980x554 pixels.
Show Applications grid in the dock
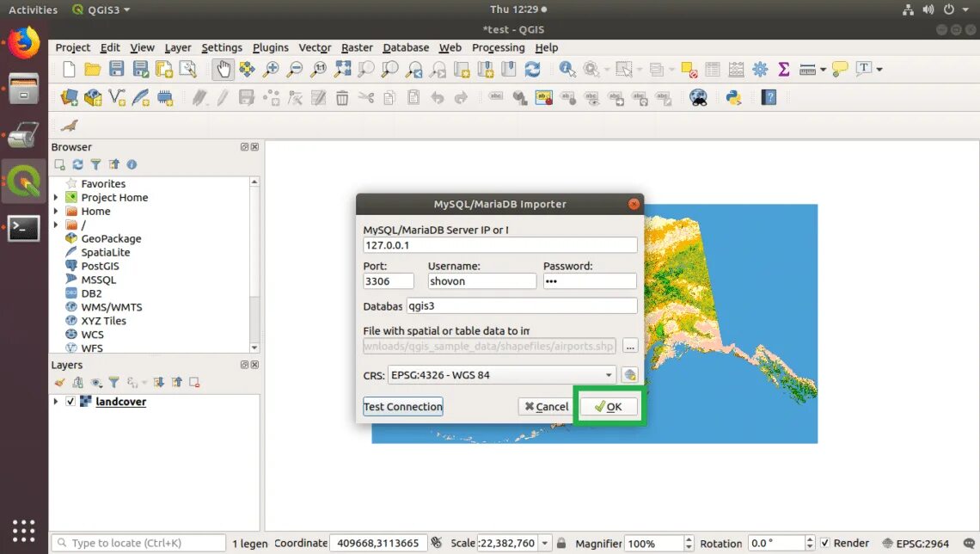(x=24, y=530)
